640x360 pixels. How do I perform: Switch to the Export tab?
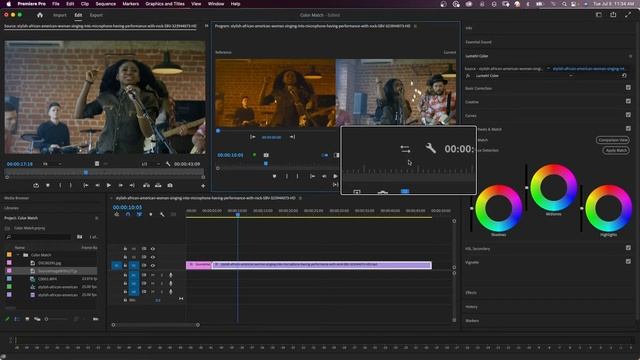coord(96,15)
